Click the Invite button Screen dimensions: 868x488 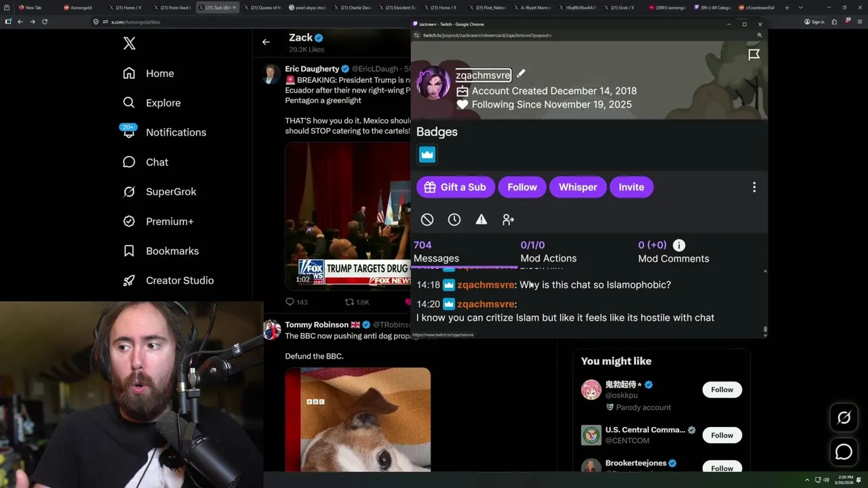(x=631, y=187)
